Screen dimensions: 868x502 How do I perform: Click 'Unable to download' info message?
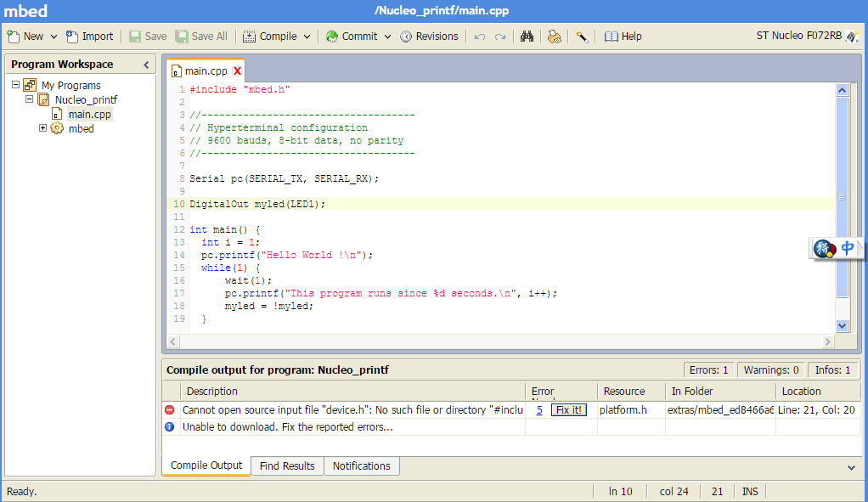[x=287, y=426]
